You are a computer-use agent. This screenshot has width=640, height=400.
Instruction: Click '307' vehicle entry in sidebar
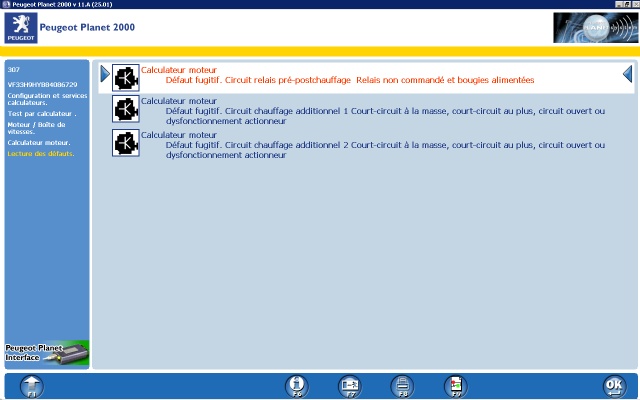13,70
